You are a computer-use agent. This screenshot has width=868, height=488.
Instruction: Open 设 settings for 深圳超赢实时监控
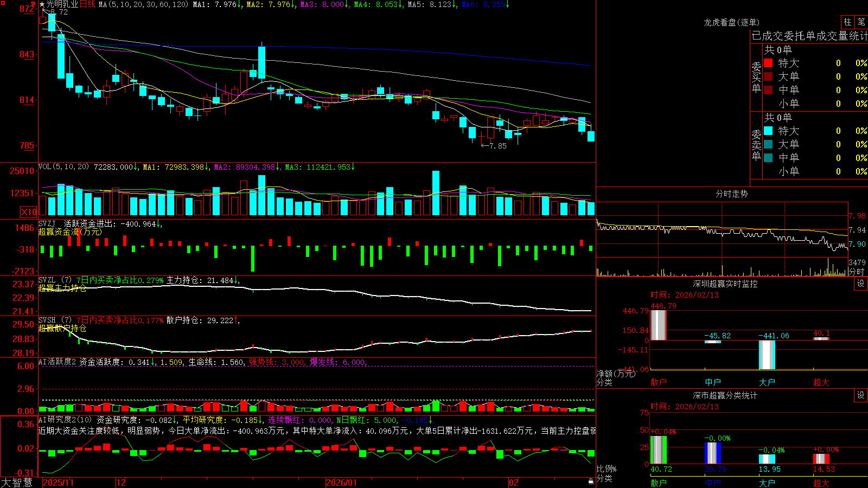(861, 284)
